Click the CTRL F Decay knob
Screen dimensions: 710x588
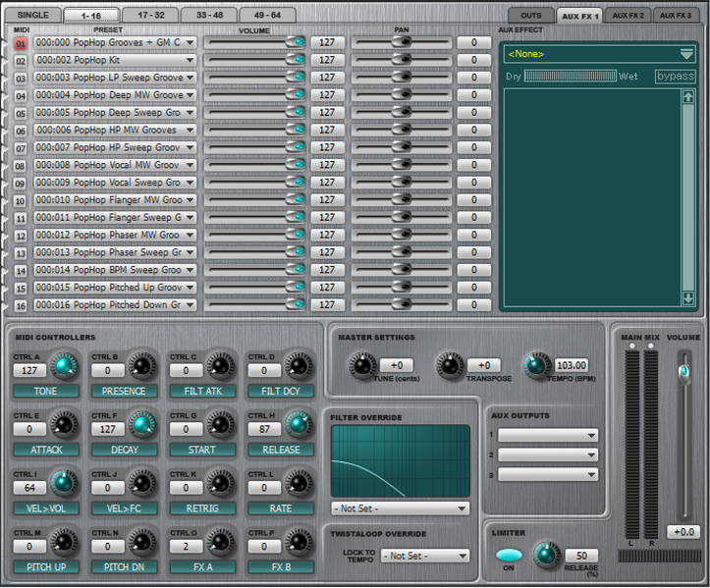[x=141, y=425]
